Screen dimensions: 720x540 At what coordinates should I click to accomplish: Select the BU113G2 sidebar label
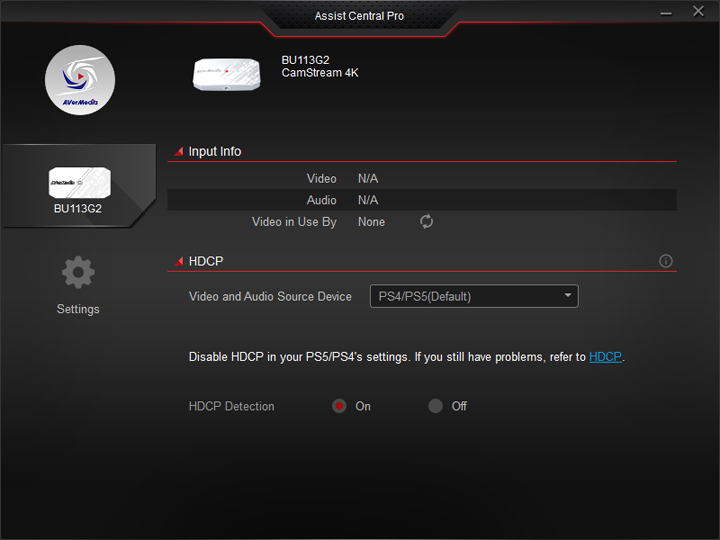click(x=78, y=209)
